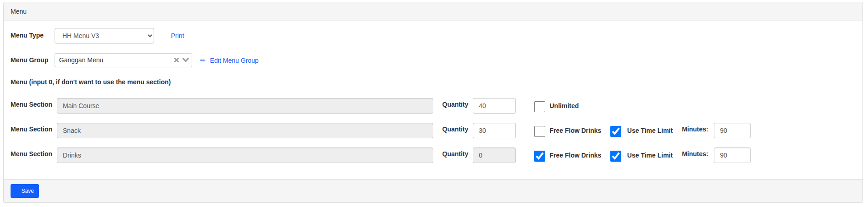Screen dimensions: 868x207
Task: Open the Edit Menu Group link
Action: (234, 60)
